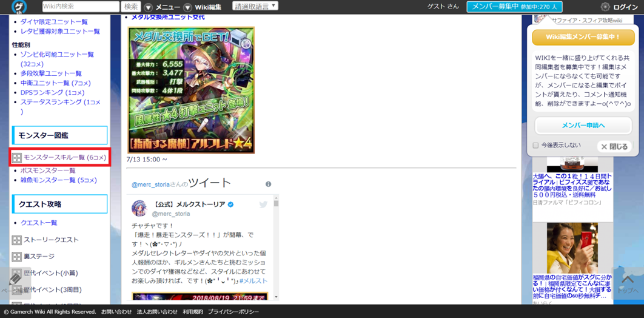The height and width of the screenshot is (318, 644).
Task: Click the モンスター図鑑 section heading
Action: pos(60,135)
